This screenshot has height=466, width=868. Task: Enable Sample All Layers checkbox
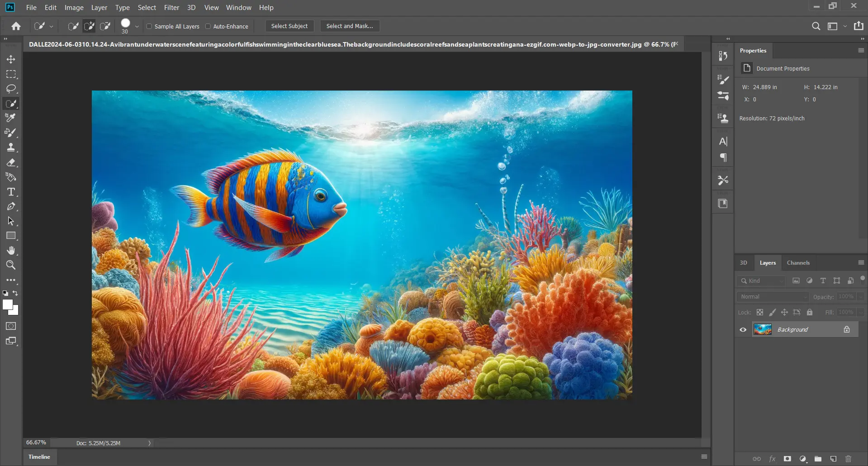[149, 26]
